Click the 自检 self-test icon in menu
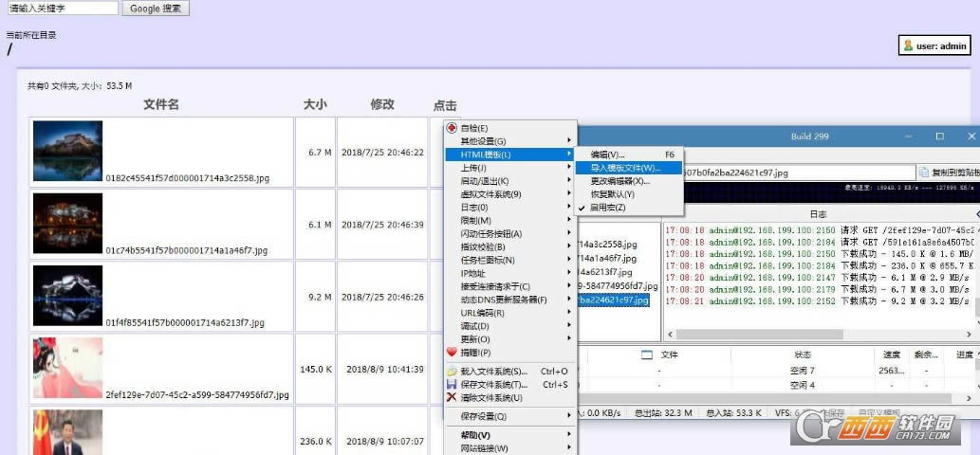Viewport: 980px width, 455px height. pyautogui.click(x=452, y=128)
